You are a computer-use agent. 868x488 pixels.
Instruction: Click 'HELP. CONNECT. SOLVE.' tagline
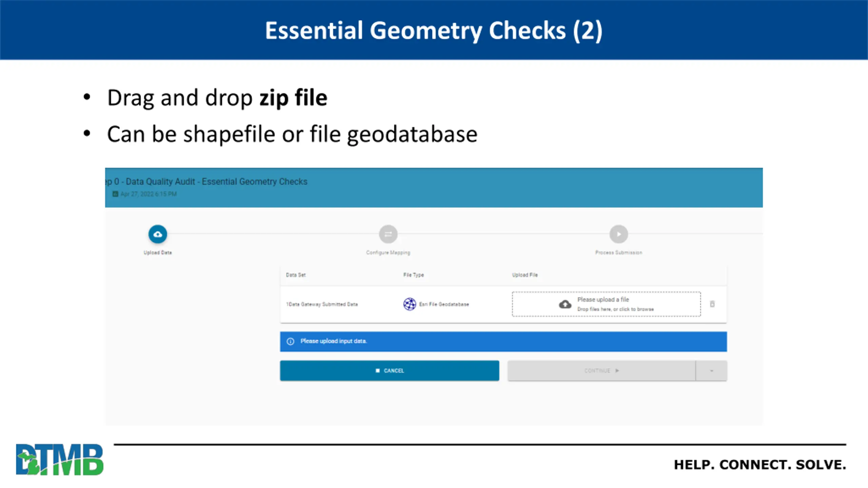(x=760, y=465)
